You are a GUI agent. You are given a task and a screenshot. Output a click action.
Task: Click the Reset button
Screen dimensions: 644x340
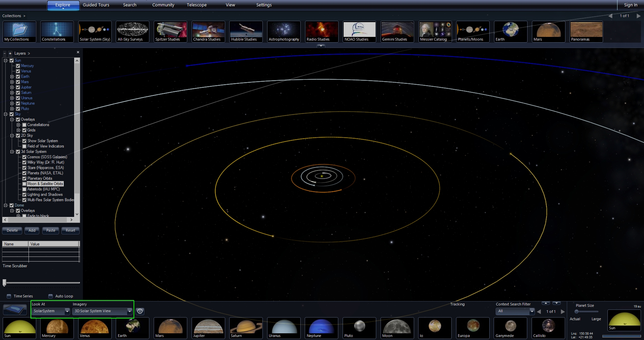click(70, 230)
